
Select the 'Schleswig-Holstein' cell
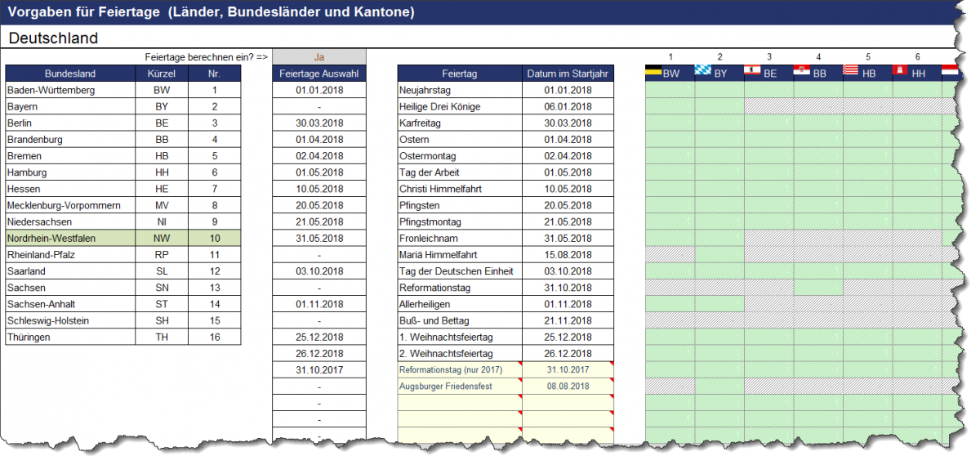[70, 320]
